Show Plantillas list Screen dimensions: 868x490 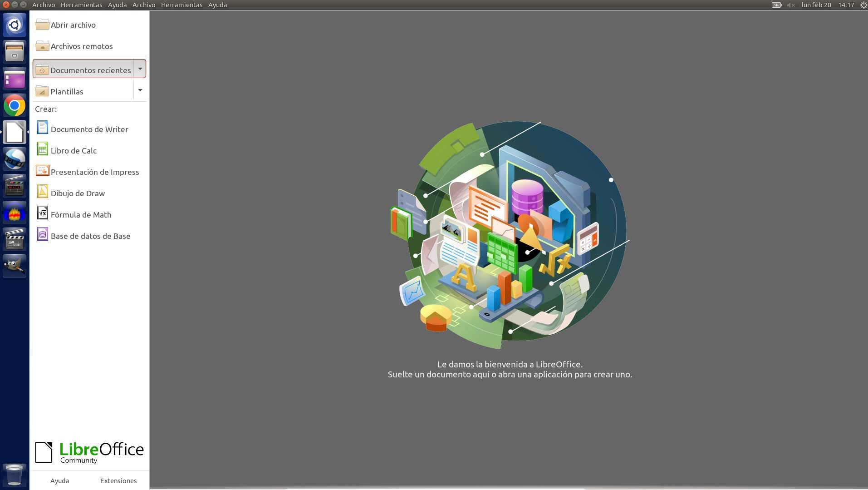point(83,91)
